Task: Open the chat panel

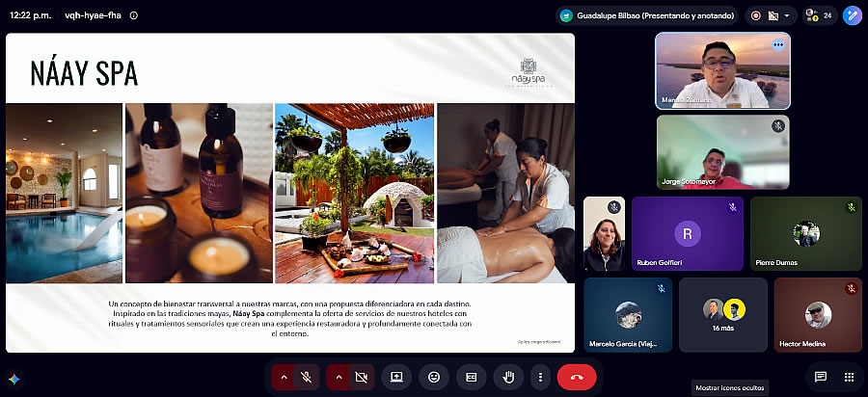Action: click(x=821, y=377)
